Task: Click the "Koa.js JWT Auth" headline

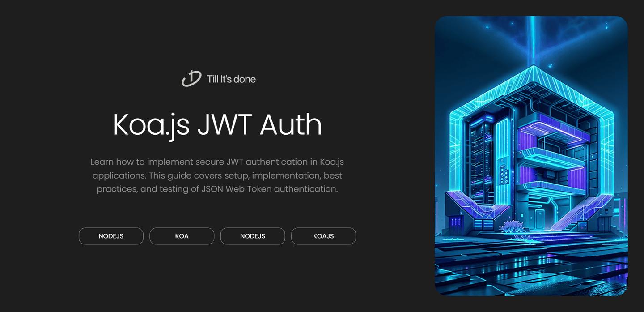Action: (217, 125)
